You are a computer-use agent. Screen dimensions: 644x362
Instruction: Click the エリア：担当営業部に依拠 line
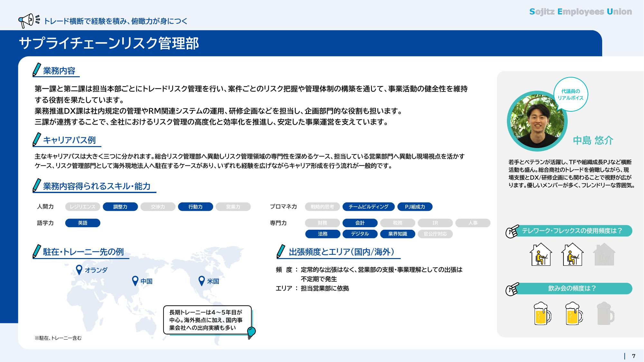click(x=313, y=288)
